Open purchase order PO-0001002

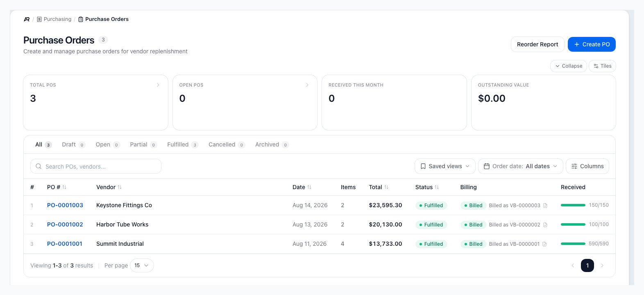pos(65,224)
